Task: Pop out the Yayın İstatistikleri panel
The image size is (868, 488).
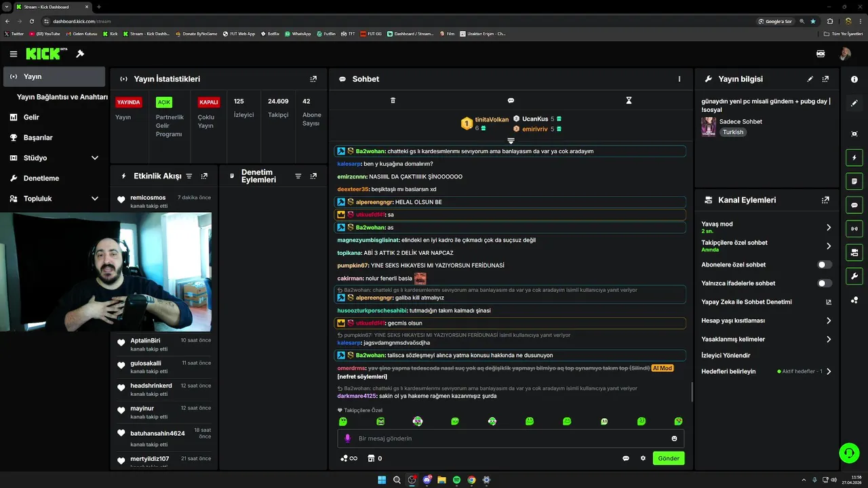Action: click(313, 79)
